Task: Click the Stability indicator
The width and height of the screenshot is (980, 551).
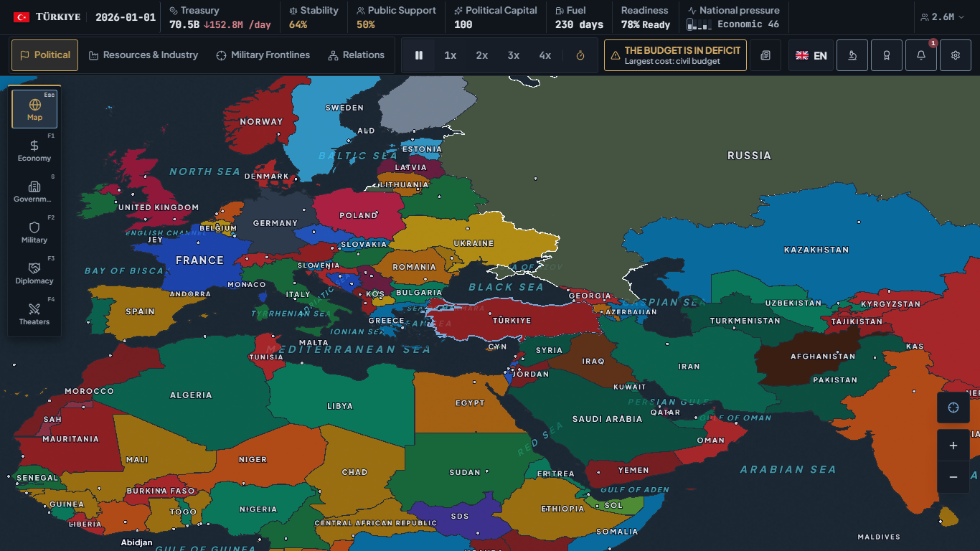Action: point(314,17)
